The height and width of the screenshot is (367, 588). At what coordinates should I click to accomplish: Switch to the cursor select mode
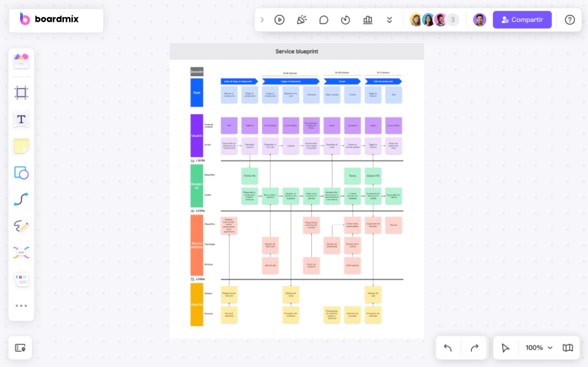[505, 348]
